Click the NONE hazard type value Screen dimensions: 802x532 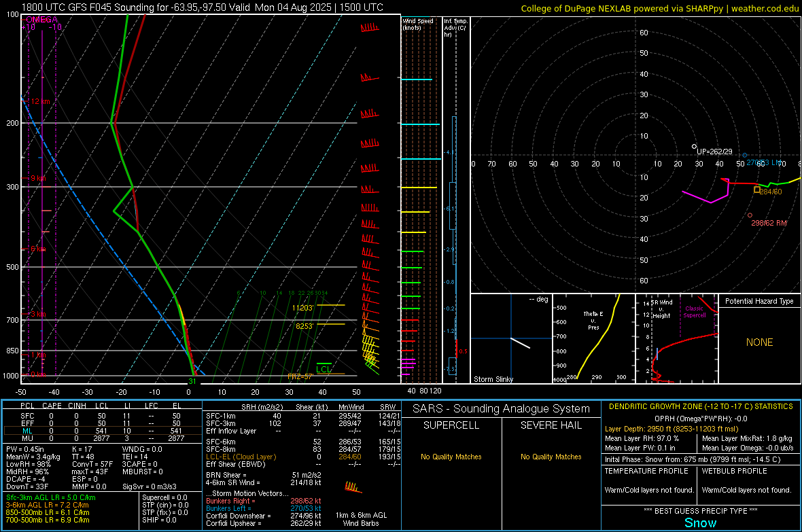[760, 342]
